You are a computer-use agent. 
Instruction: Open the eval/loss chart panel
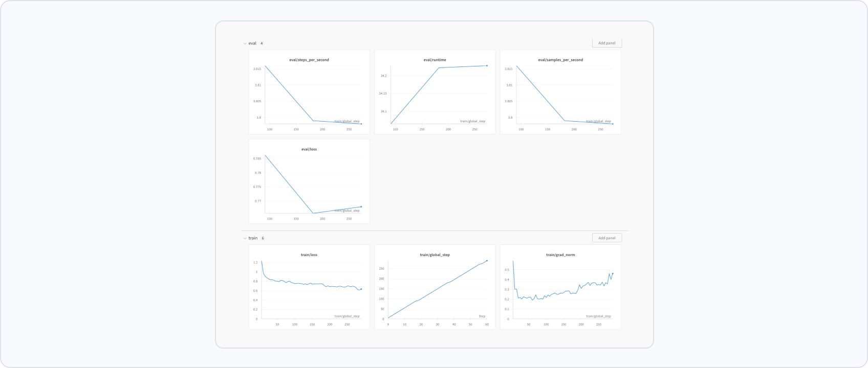coord(309,181)
